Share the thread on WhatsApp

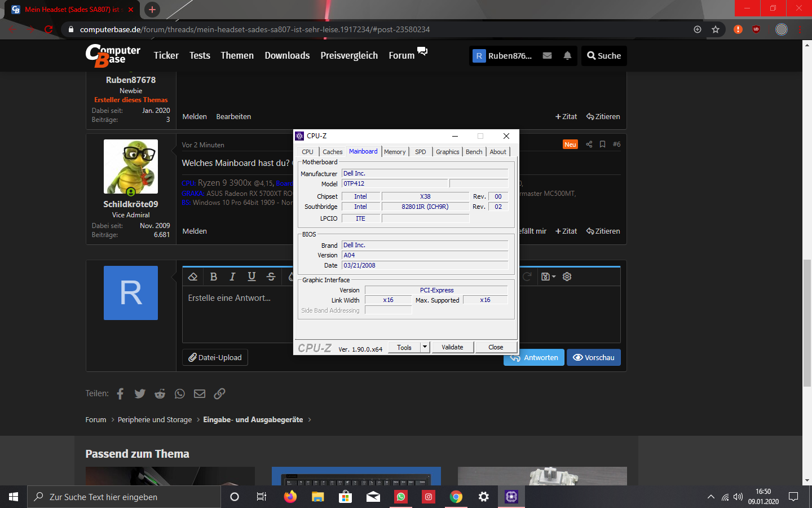tap(180, 393)
